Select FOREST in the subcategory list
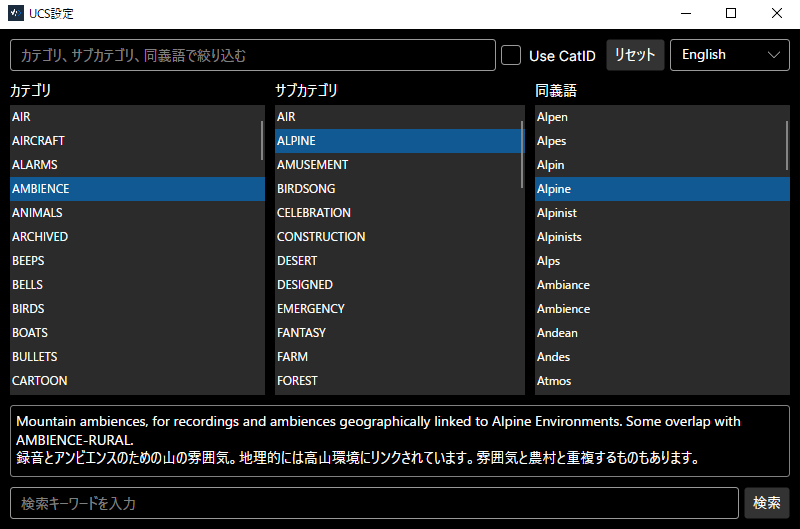800x529 pixels. [297, 381]
